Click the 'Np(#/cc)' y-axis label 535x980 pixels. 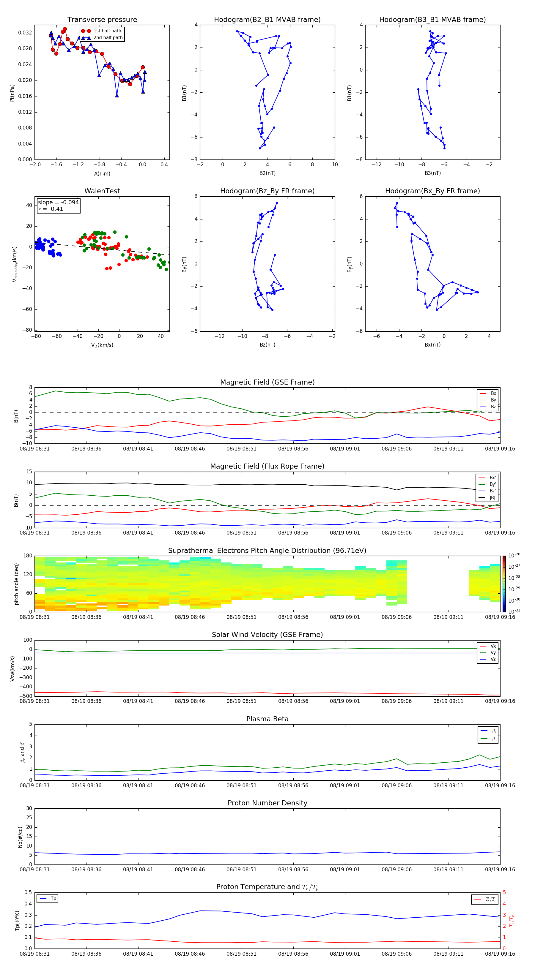[20, 837]
